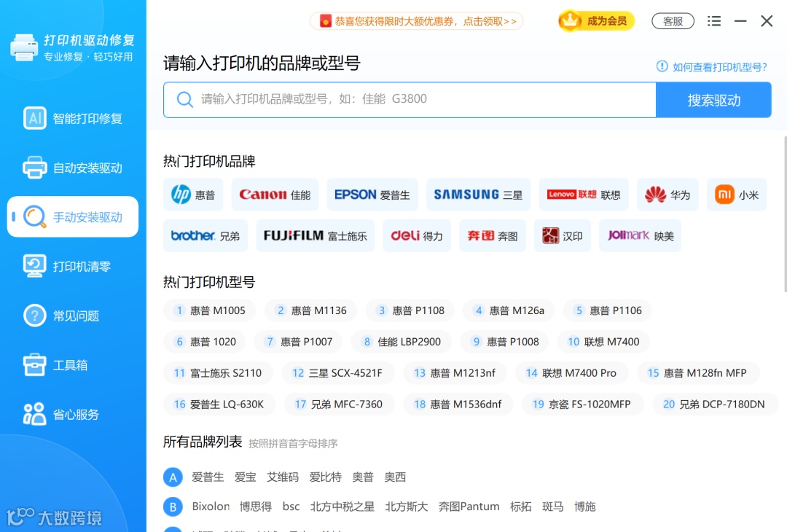Choose the SAMSUNG 三星 brand tile
The height and width of the screenshot is (532, 787).
(478, 195)
